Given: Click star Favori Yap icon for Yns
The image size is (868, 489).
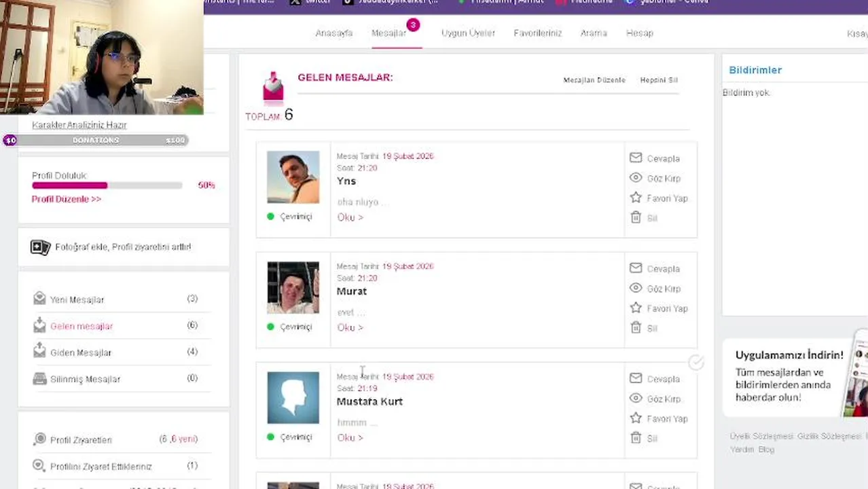Looking at the screenshot, I should click(636, 198).
